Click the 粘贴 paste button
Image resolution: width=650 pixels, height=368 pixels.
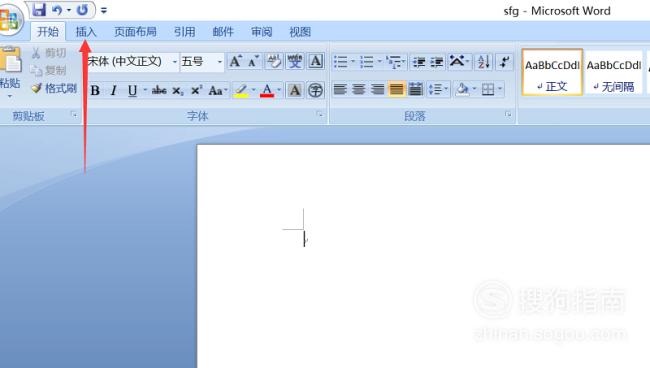coord(10,73)
